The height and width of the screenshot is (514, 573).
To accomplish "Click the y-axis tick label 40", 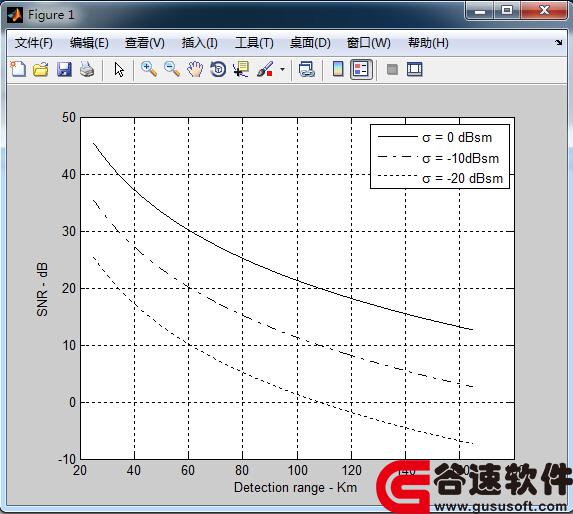I will click(69, 174).
